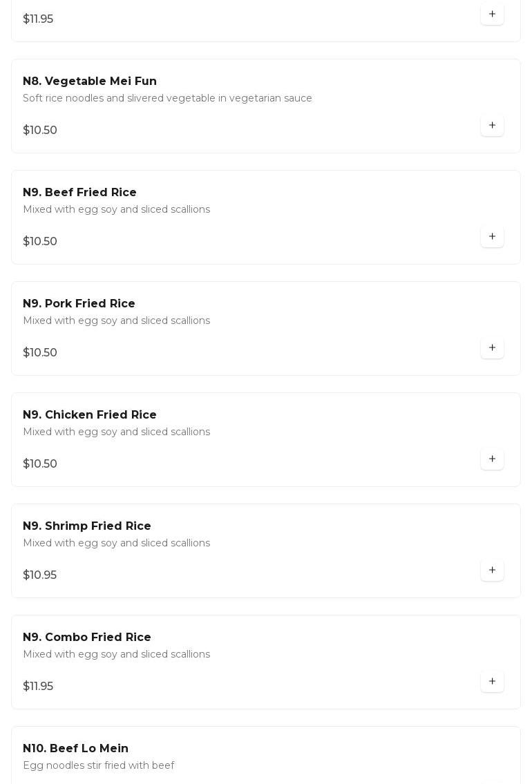Open N9. Beef Fried Rice title
The width and height of the screenshot is (532, 784).
(79, 193)
